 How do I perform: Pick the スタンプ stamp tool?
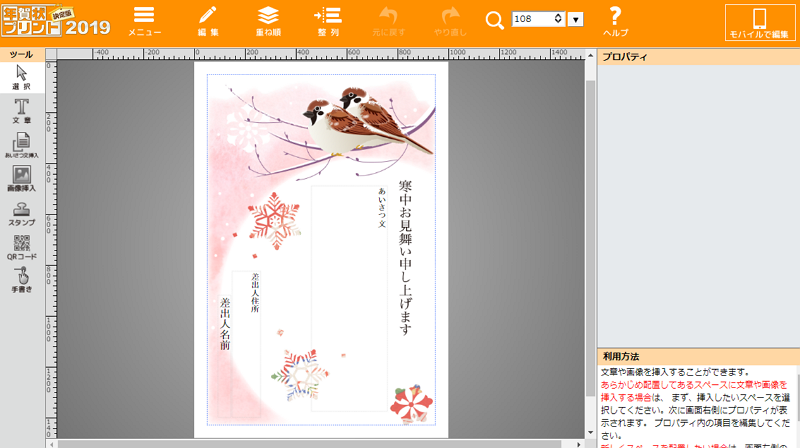[21, 213]
